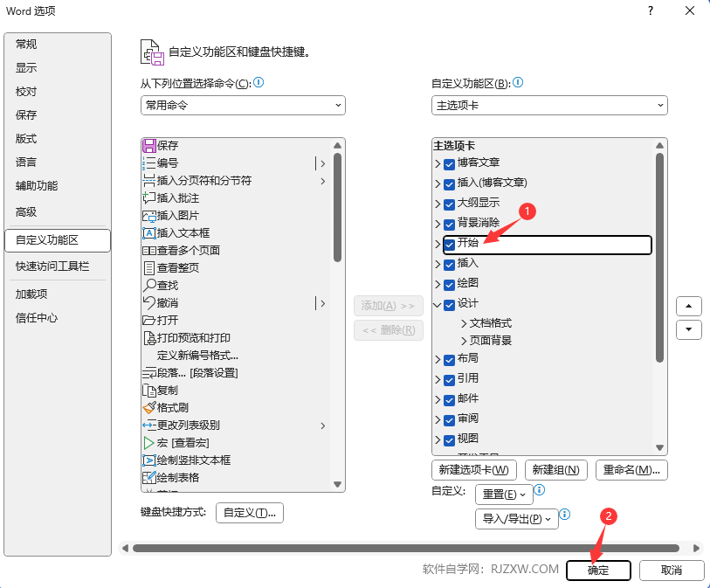Move selected tab down with arrow button

[689, 329]
